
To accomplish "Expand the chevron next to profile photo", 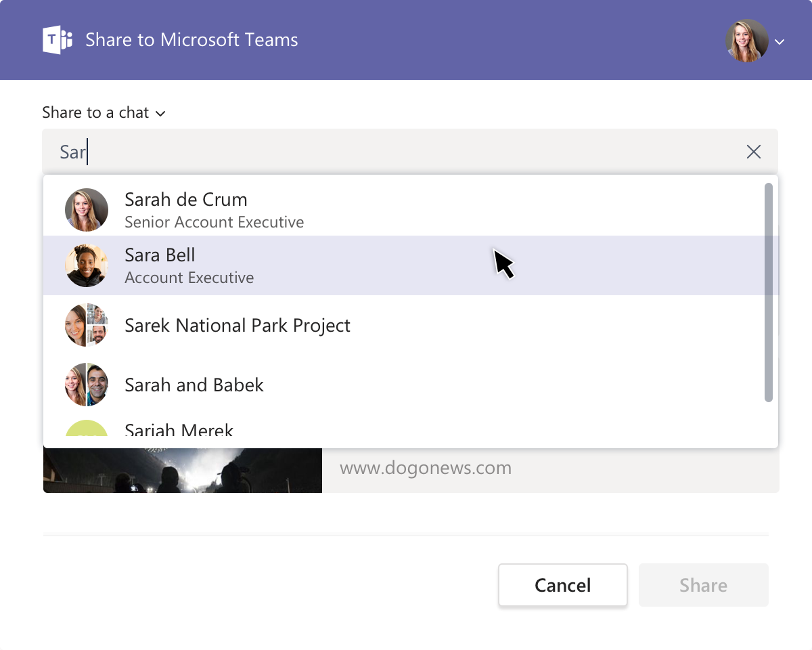I will (780, 42).
